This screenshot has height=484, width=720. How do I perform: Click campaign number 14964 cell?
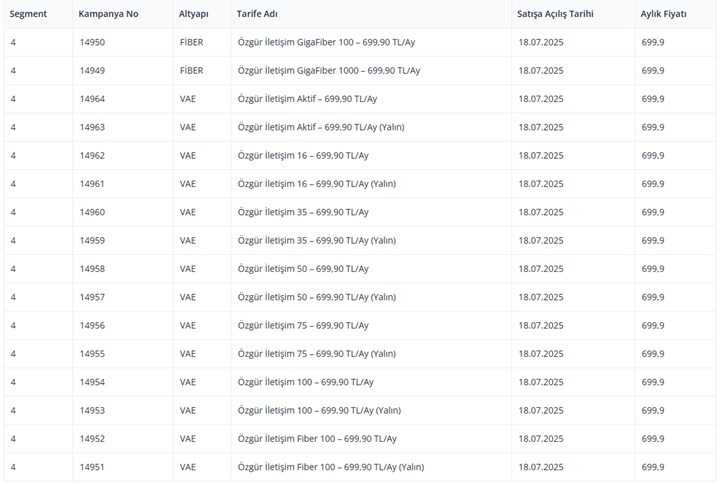[x=92, y=99]
